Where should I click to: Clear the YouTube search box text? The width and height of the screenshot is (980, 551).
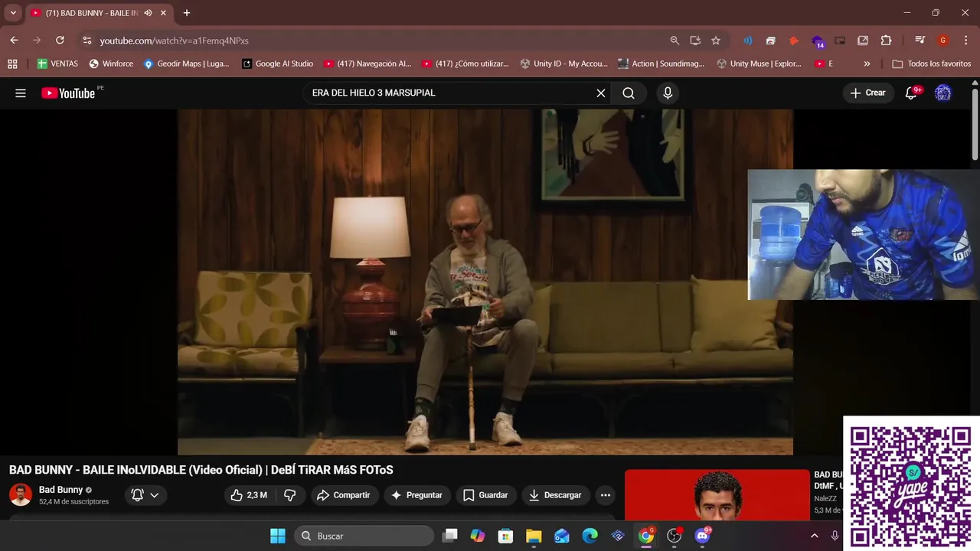pyautogui.click(x=601, y=93)
